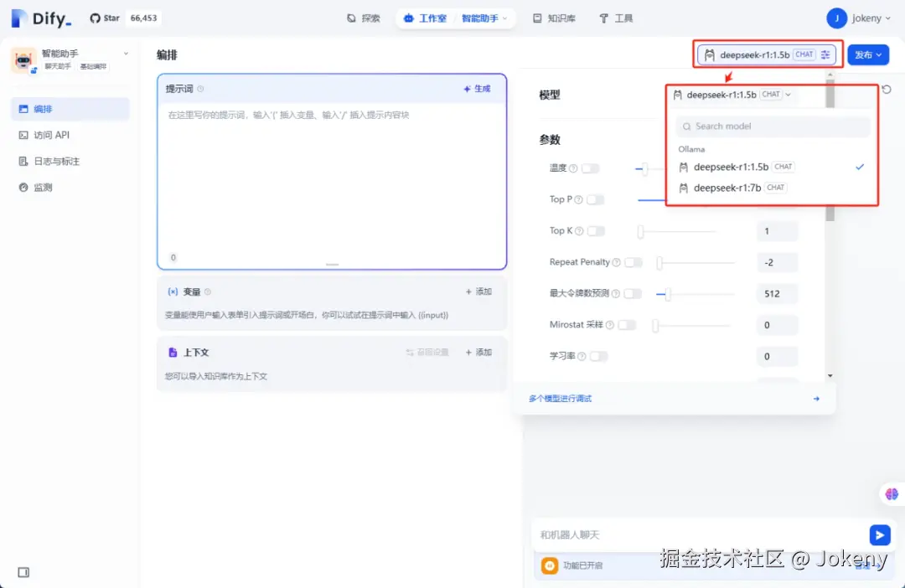Click help icon beside 温度
Screen dimensions: 905x588
[573, 168]
